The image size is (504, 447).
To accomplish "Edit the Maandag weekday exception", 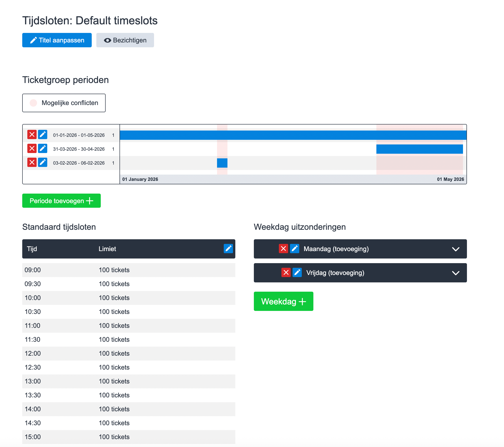I will click(x=294, y=249).
